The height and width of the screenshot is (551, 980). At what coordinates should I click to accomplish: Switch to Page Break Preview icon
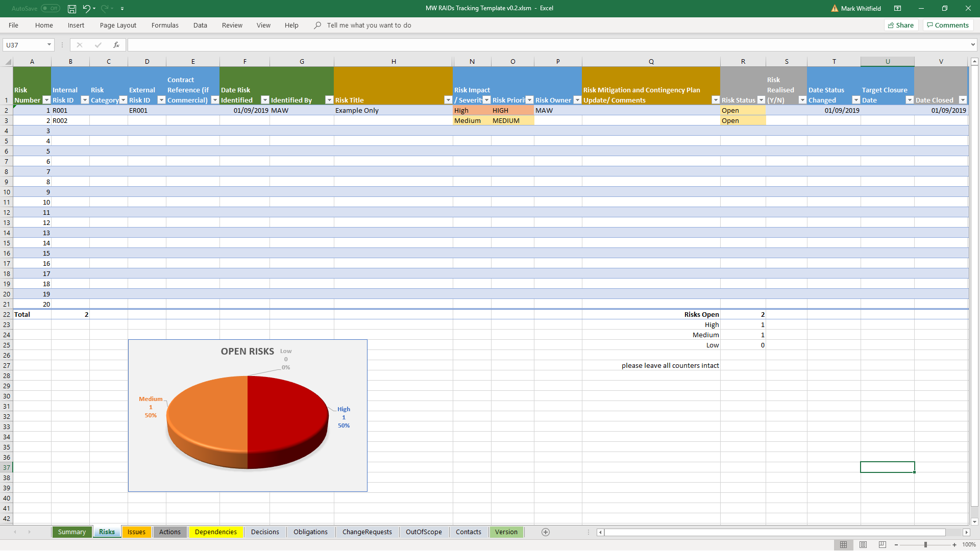point(882,545)
